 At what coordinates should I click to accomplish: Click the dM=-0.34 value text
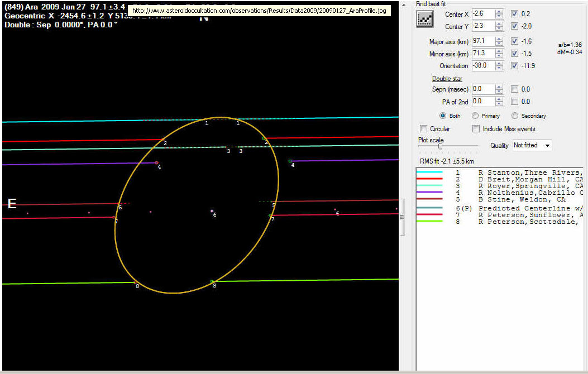click(570, 52)
